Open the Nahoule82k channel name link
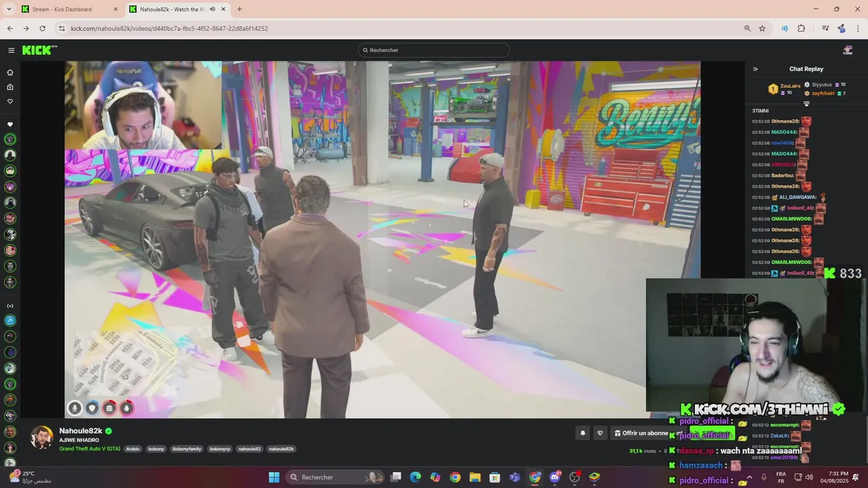Image resolution: width=868 pixels, height=488 pixels. point(81,431)
